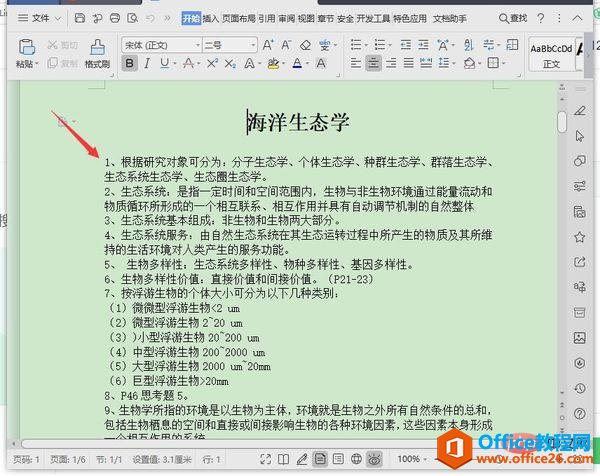Select Align Left paragraph button

356,63
